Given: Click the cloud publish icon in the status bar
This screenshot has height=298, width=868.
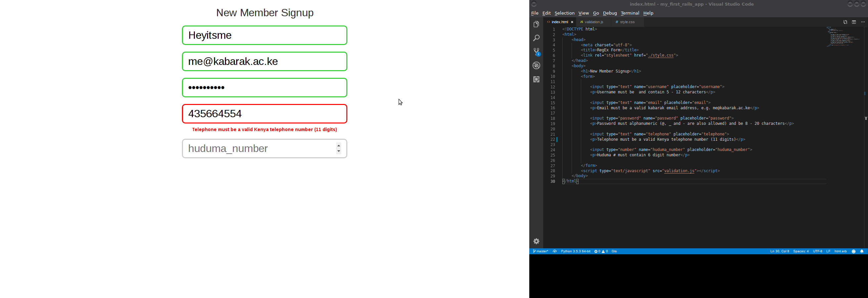Looking at the screenshot, I should [x=555, y=252].
